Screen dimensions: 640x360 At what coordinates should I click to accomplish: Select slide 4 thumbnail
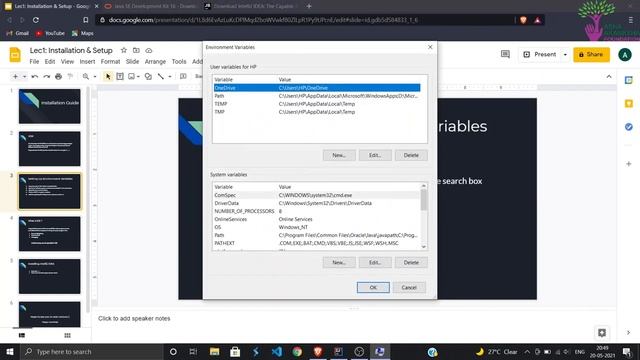tap(49, 234)
